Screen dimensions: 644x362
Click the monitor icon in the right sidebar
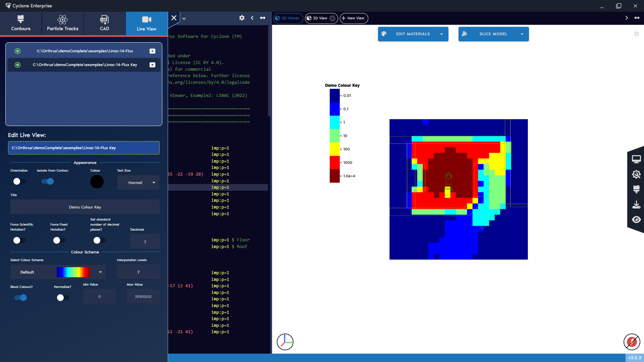click(637, 159)
